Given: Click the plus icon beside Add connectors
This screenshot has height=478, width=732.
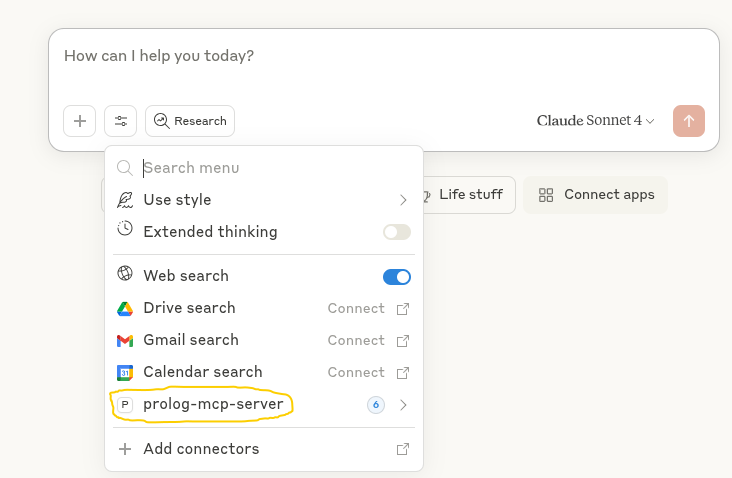Looking at the screenshot, I should pos(125,449).
